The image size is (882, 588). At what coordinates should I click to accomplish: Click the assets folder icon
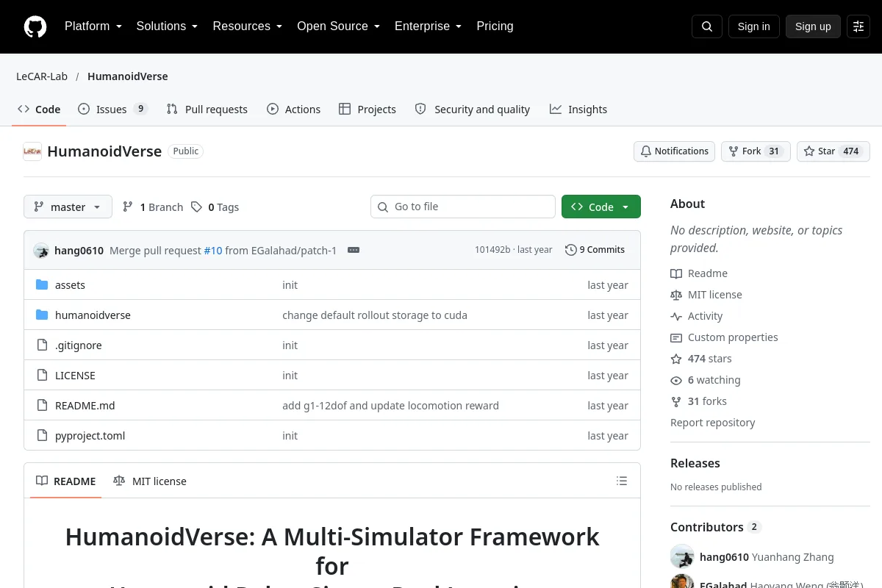click(x=42, y=285)
